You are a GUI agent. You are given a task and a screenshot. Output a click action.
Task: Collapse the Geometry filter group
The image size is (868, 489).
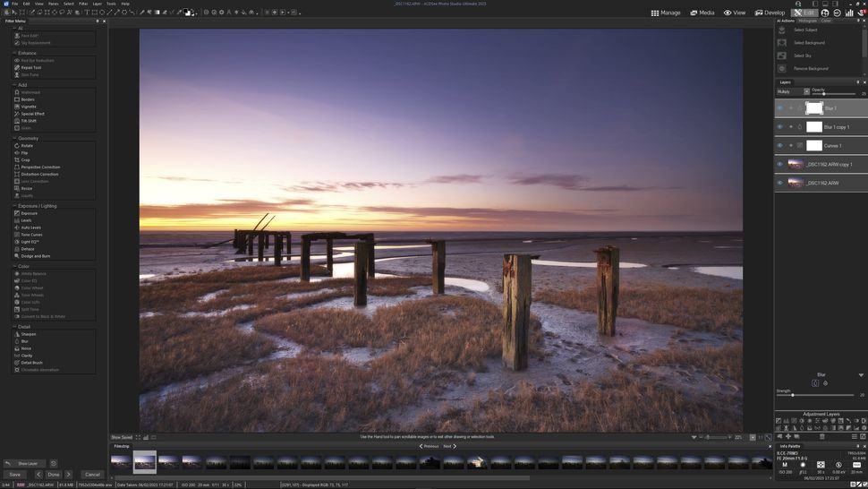click(14, 139)
